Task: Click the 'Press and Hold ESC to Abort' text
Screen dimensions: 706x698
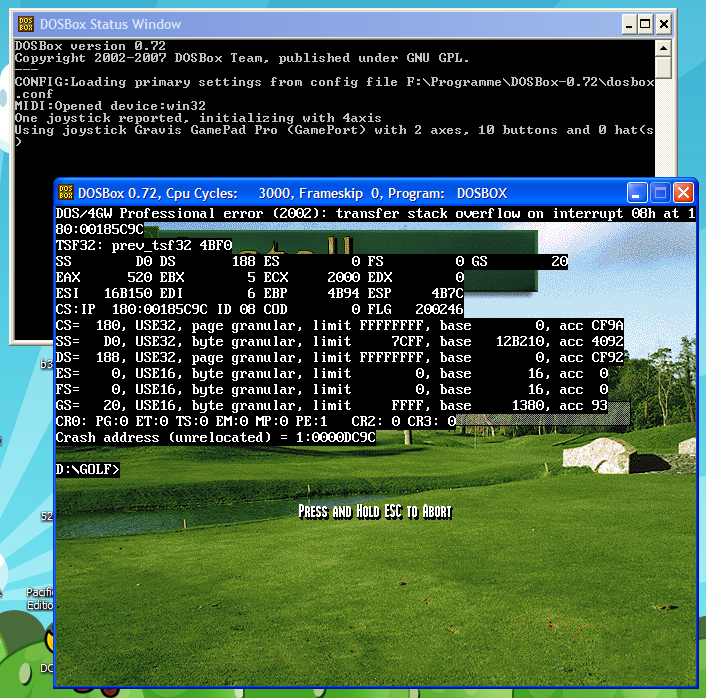Action: [375, 512]
